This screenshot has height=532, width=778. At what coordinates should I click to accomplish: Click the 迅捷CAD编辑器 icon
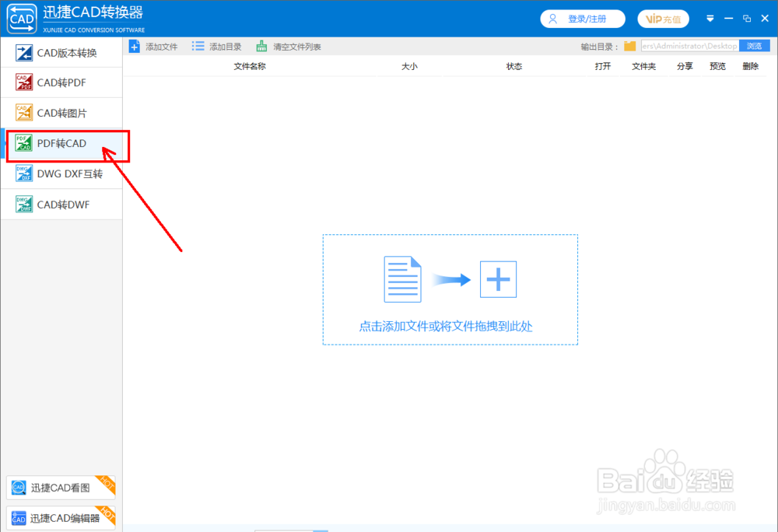19,518
